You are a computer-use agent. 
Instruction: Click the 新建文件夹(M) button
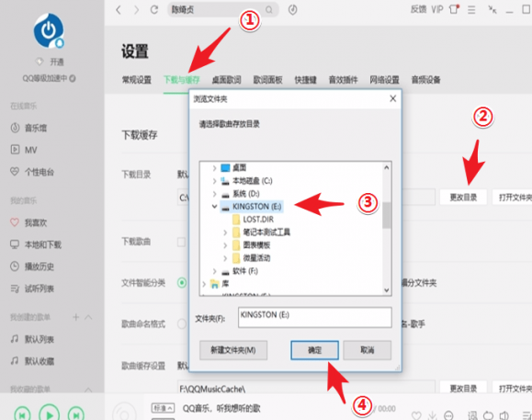tap(233, 350)
